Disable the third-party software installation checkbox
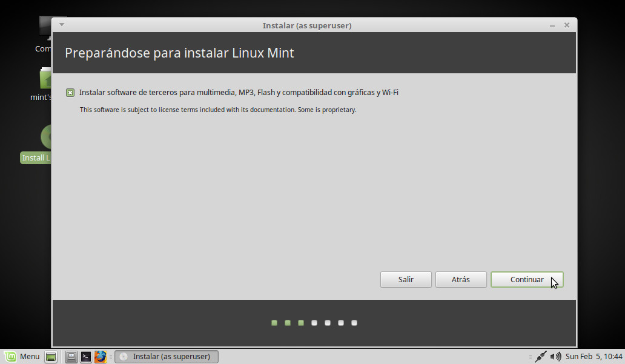The height and width of the screenshot is (364, 625). [x=71, y=92]
